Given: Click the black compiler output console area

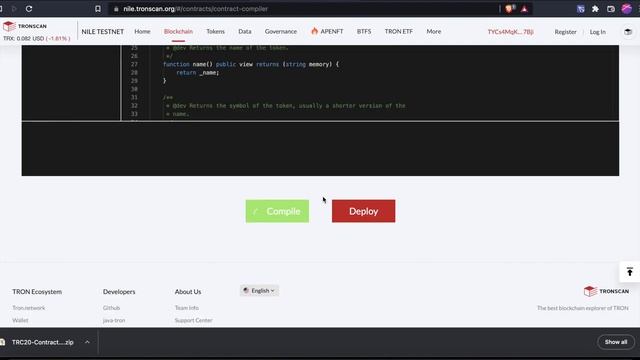Looking at the screenshot, I should 320,149.
